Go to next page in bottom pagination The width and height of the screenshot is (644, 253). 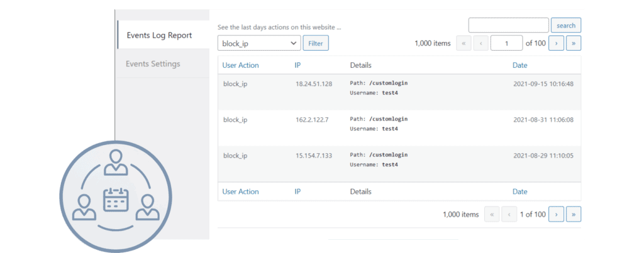click(556, 214)
